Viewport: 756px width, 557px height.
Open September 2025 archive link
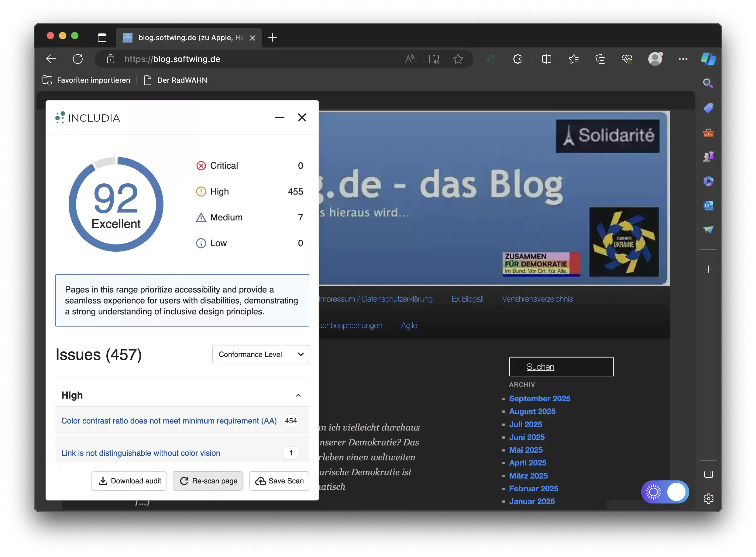point(539,399)
